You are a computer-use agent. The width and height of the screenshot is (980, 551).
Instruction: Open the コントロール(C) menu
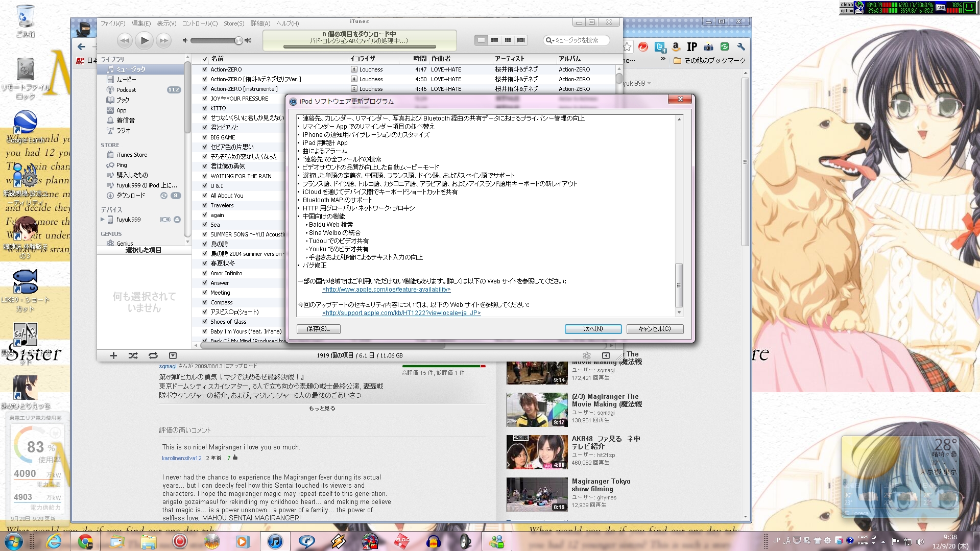pyautogui.click(x=200, y=23)
